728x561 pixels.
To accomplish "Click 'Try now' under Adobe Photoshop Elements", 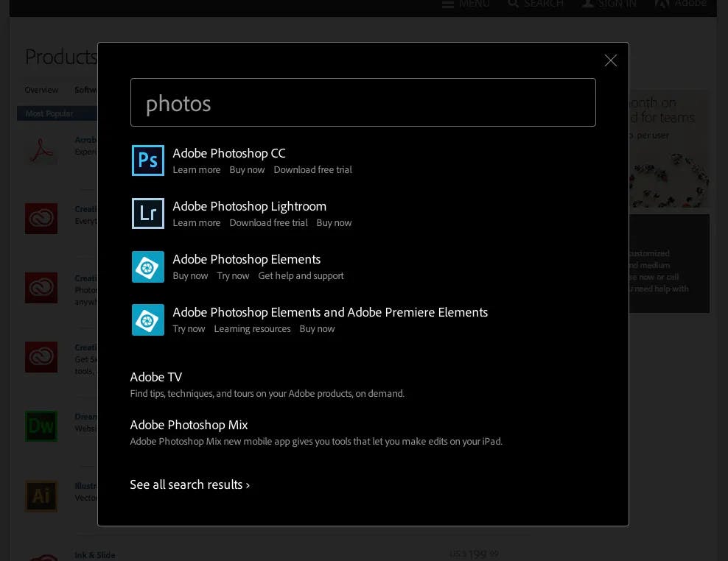I will tap(233, 275).
